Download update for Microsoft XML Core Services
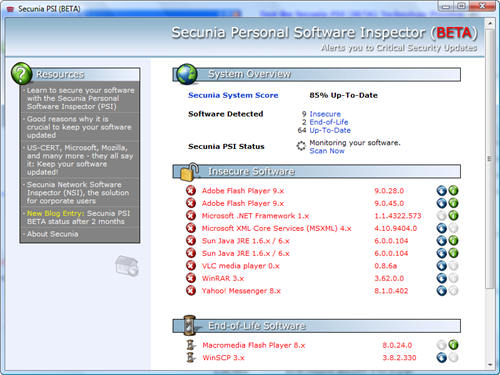 pyautogui.click(x=441, y=228)
